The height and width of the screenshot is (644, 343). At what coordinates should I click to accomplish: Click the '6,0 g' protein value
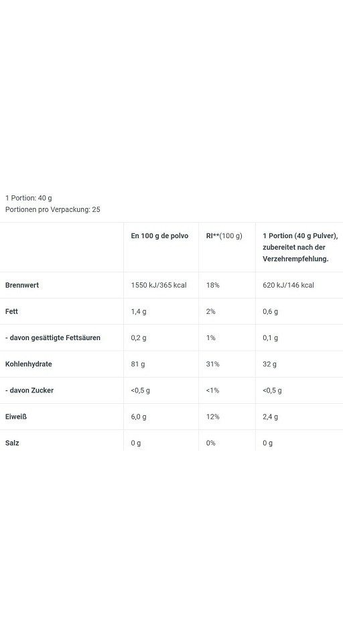(139, 417)
